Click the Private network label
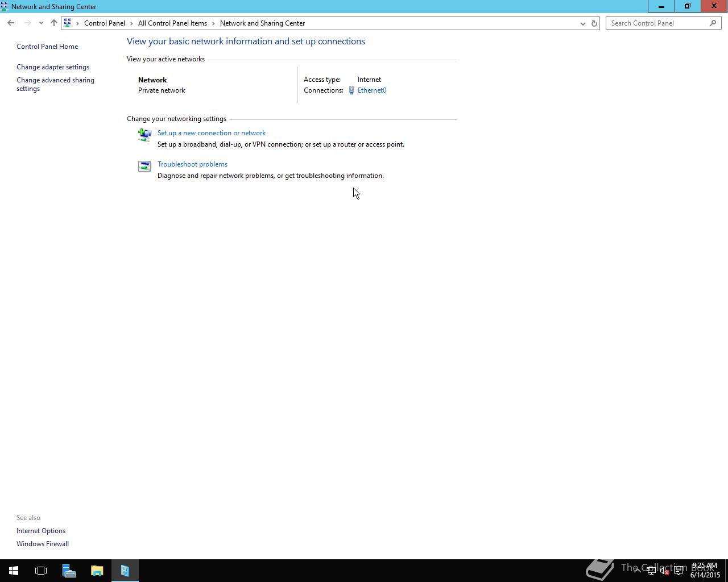728x582 pixels. click(162, 90)
